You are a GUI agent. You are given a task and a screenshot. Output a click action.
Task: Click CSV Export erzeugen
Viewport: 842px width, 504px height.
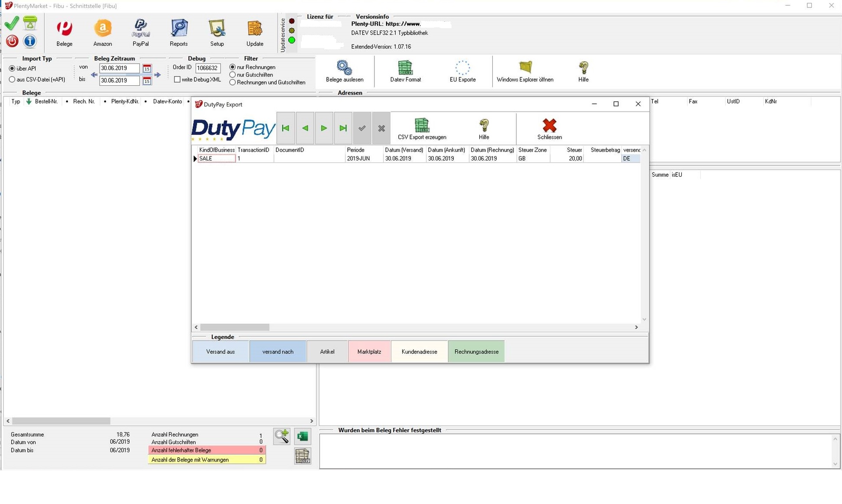(422, 129)
